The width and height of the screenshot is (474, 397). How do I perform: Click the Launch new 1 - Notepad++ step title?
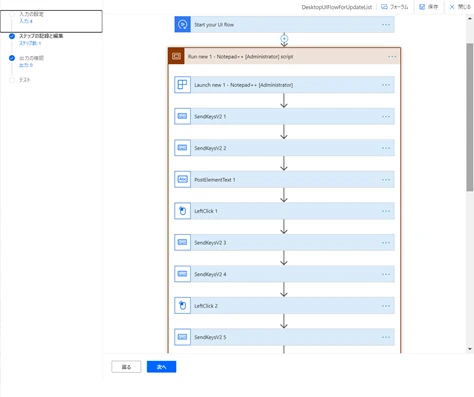(x=244, y=85)
